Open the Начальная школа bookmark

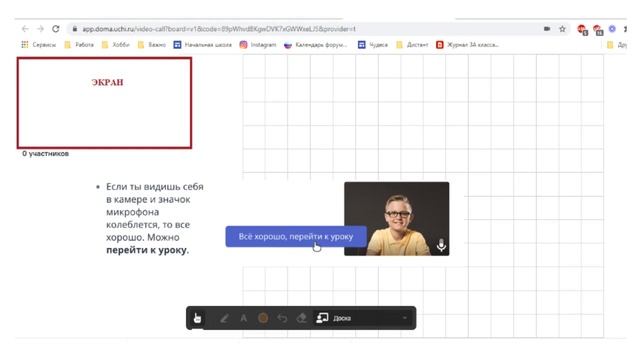tap(202, 44)
